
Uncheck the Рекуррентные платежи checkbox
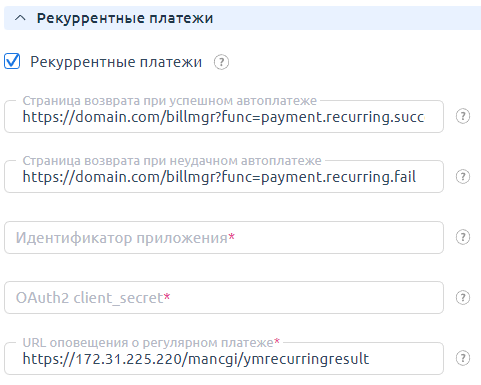pyautogui.click(x=12, y=61)
